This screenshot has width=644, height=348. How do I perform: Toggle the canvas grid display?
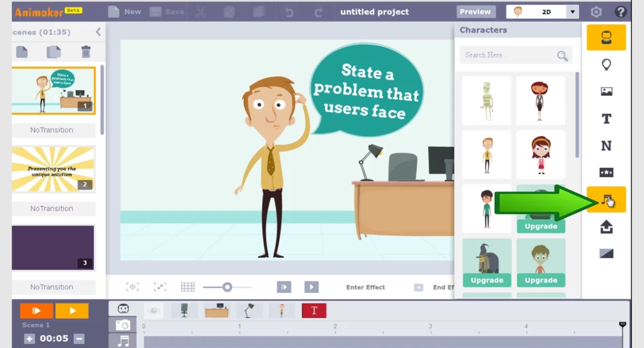click(x=188, y=287)
